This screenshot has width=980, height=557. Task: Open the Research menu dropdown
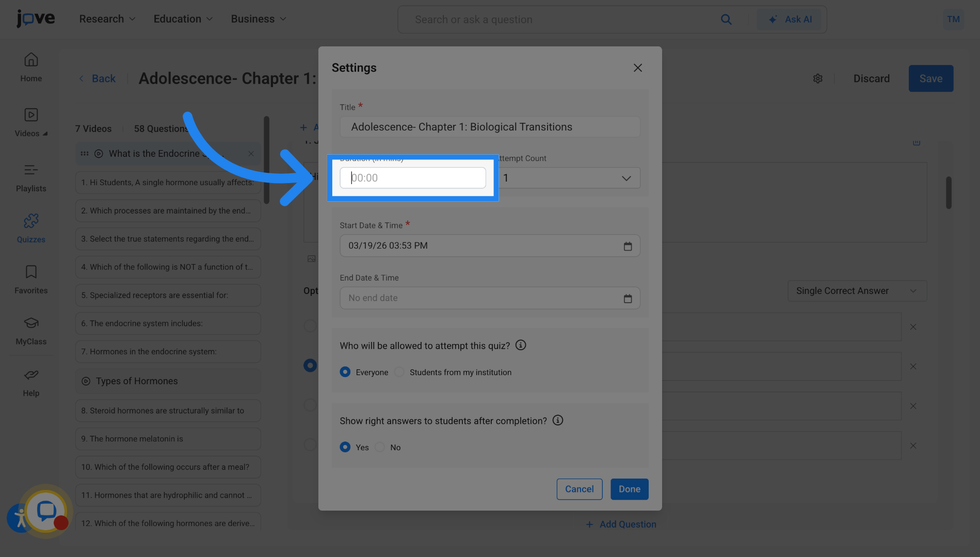[x=107, y=19]
